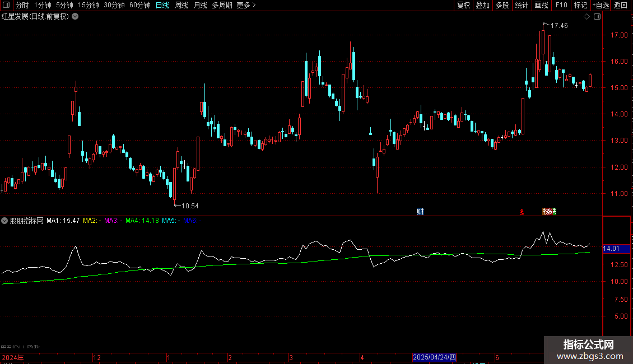The width and height of the screenshot is (633, 364).
Task: Select the 30分钟 period tab
Action: 114,5
